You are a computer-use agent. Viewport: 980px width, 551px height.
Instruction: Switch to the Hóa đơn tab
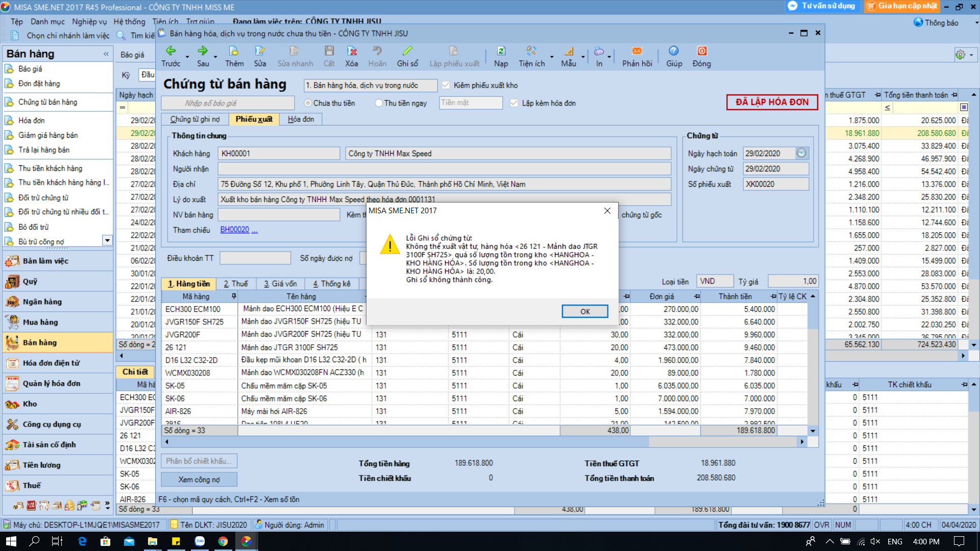301,119
